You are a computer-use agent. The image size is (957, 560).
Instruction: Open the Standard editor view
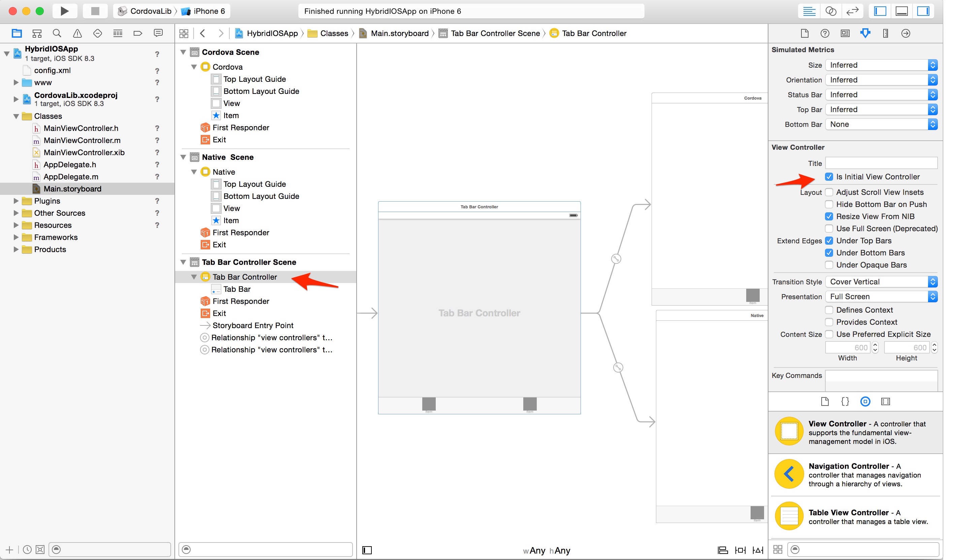(809, 11)
